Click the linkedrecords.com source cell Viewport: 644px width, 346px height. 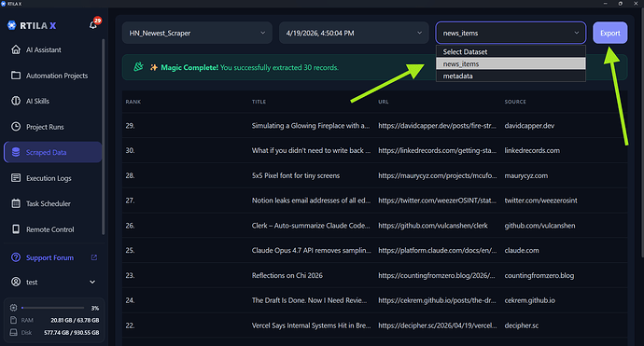click(532, 151)
